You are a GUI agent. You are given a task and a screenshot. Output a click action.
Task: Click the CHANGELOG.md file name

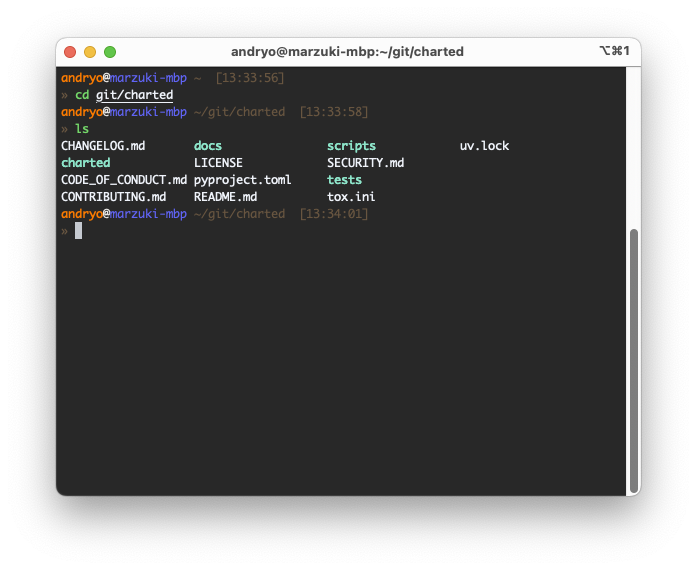point(103,146)
